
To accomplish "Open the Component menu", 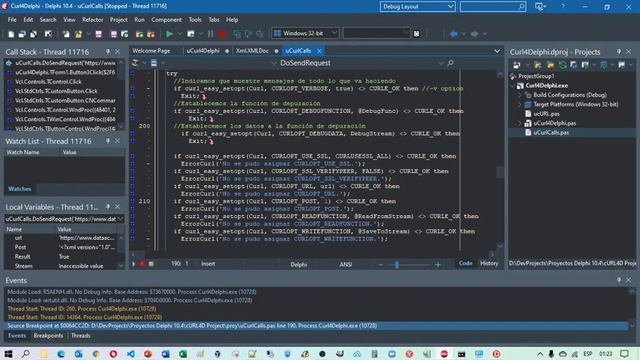I will (x=166, y=20).
